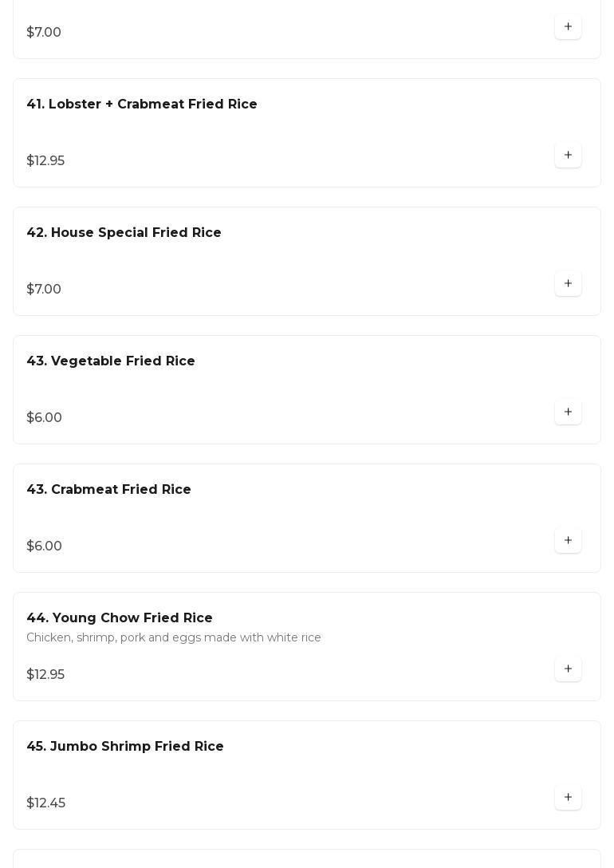Click plus icon for Jumbo Shrimp Fried Rice
The height and width of the screenshot is (868, 614).
[568, 798]
